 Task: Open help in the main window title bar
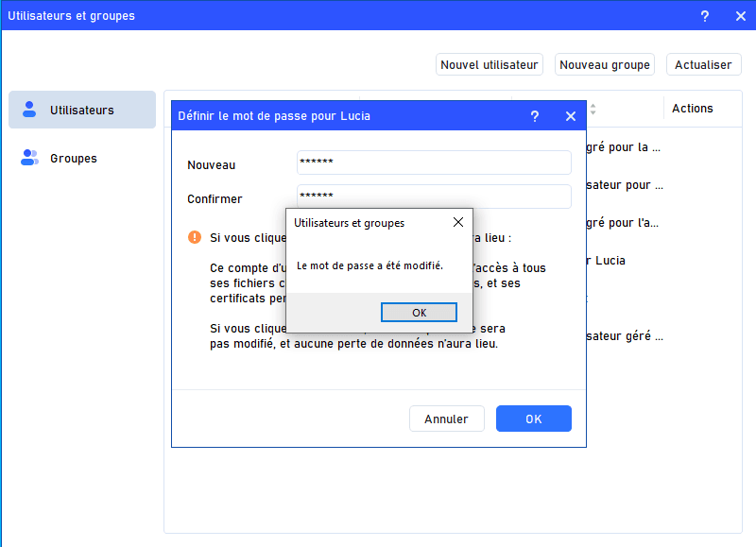coord(705,16)
